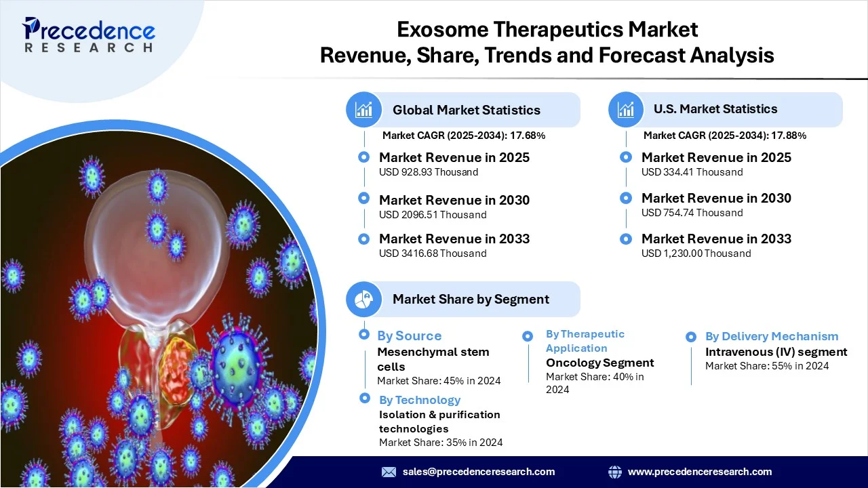
Task: Select the Market Share by Segment pie icon
Action: (x=364, y=299)
